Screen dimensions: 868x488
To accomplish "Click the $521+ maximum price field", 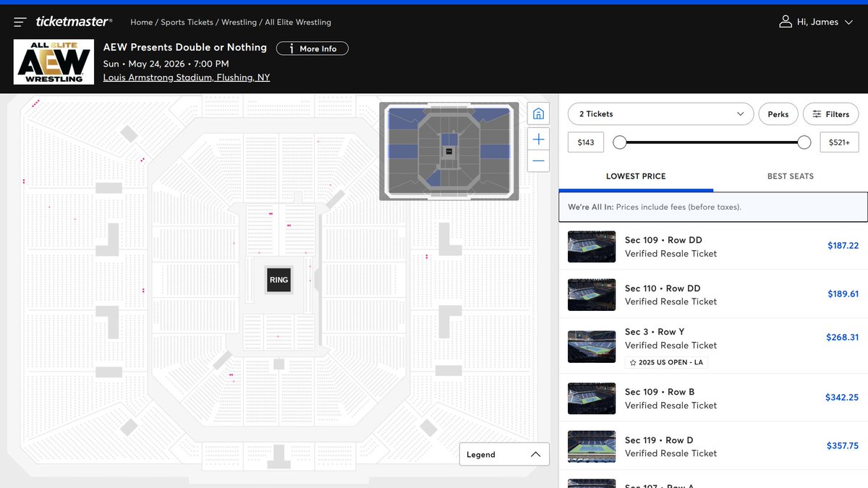I will tap(840, 142).
